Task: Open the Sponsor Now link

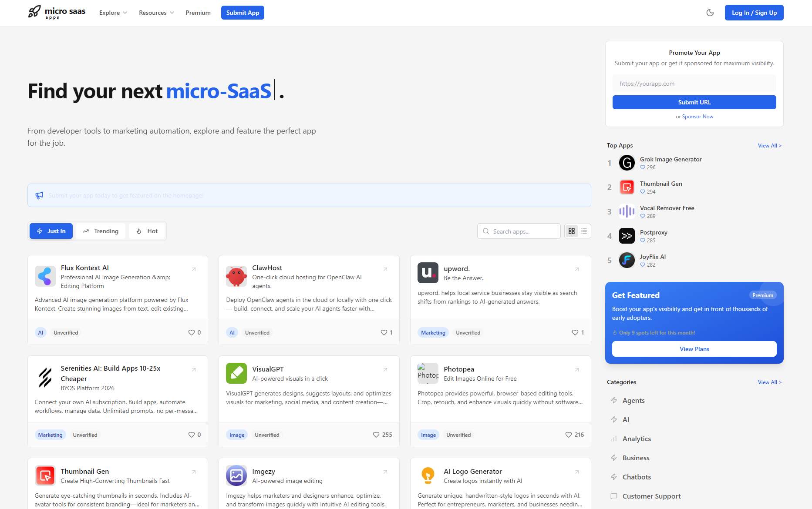Action: 697,116
